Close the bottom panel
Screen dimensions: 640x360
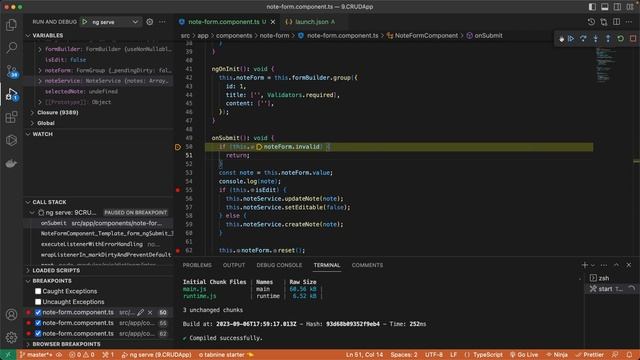coord(629,265)
